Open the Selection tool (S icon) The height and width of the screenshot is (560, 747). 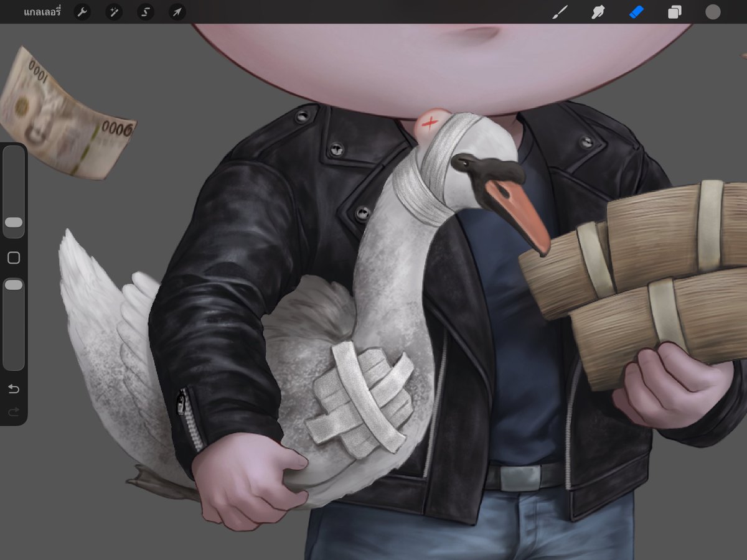[x=146, y=12]
